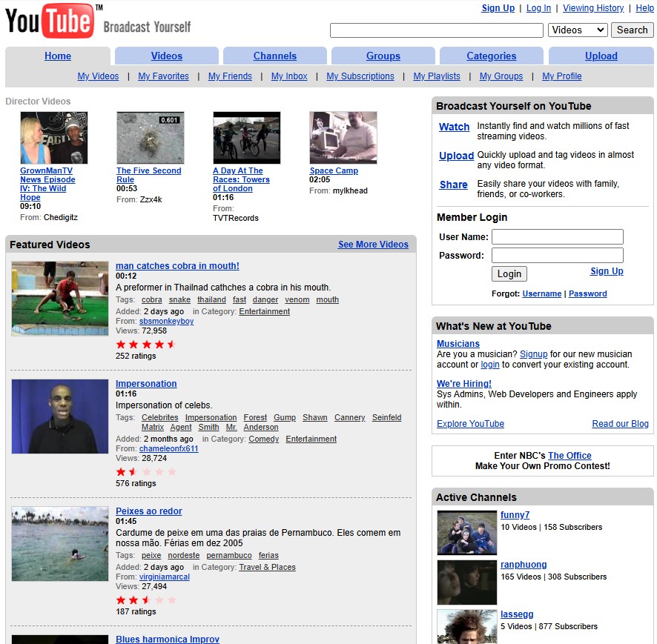Switch to the Channels tab
The image size is (657, 644).
(x=275, y=56)
